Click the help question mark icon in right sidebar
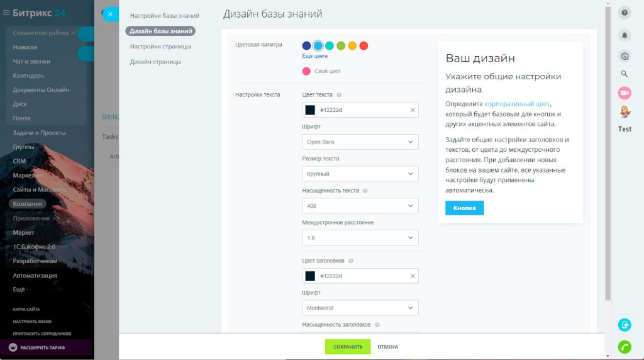Screen dimensions: 644x360 click(625, 13)
